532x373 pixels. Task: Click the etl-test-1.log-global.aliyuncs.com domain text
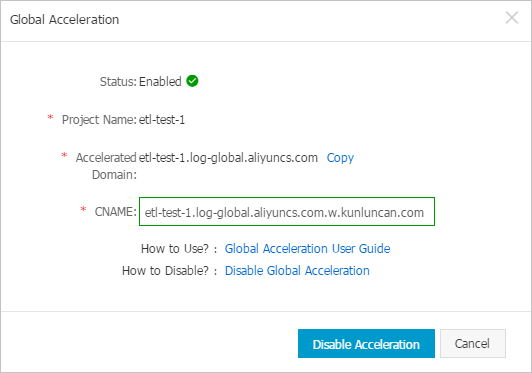(228, 158)
